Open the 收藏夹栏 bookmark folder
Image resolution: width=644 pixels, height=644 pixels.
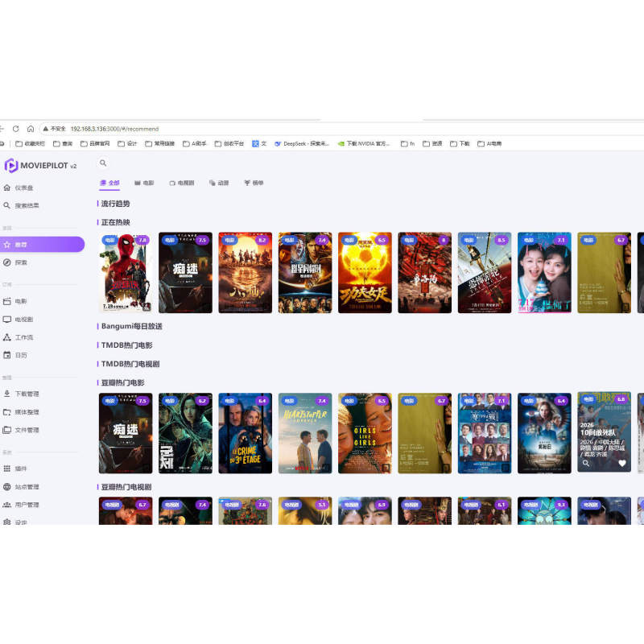pos(30,144)
